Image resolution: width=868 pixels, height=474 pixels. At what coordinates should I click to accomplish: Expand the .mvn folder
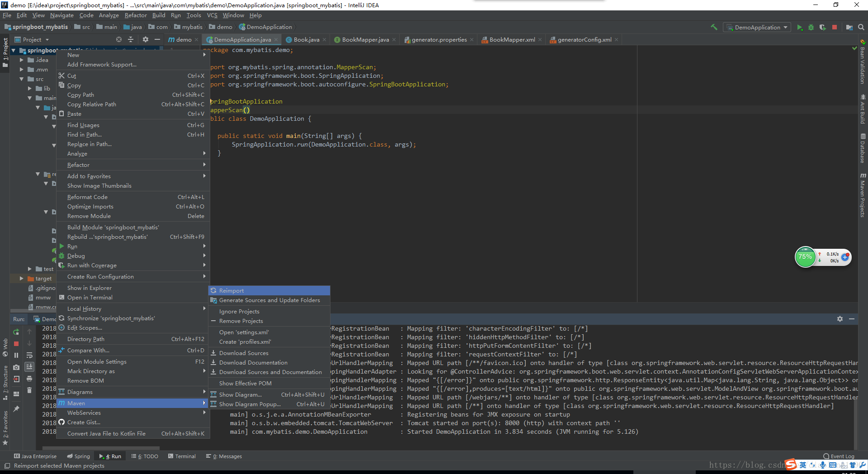click(x=21, y=69)
